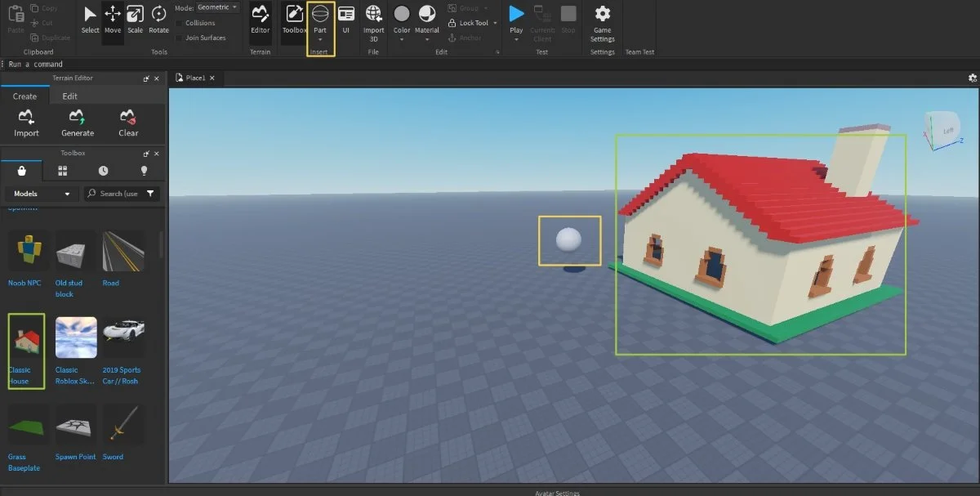Expand the Group dropdown arrow
980x496 pixels.
pos(485,8)
